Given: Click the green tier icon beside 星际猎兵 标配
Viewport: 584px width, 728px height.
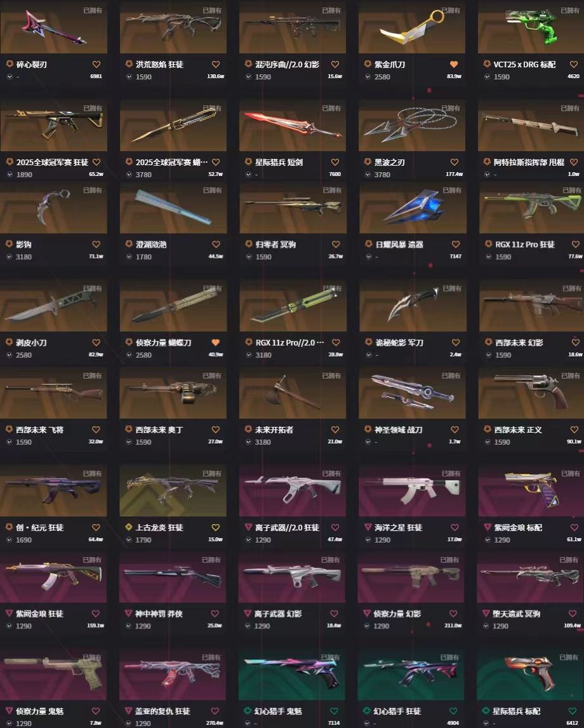Looking at the screenshot, I should pos(487,710).
